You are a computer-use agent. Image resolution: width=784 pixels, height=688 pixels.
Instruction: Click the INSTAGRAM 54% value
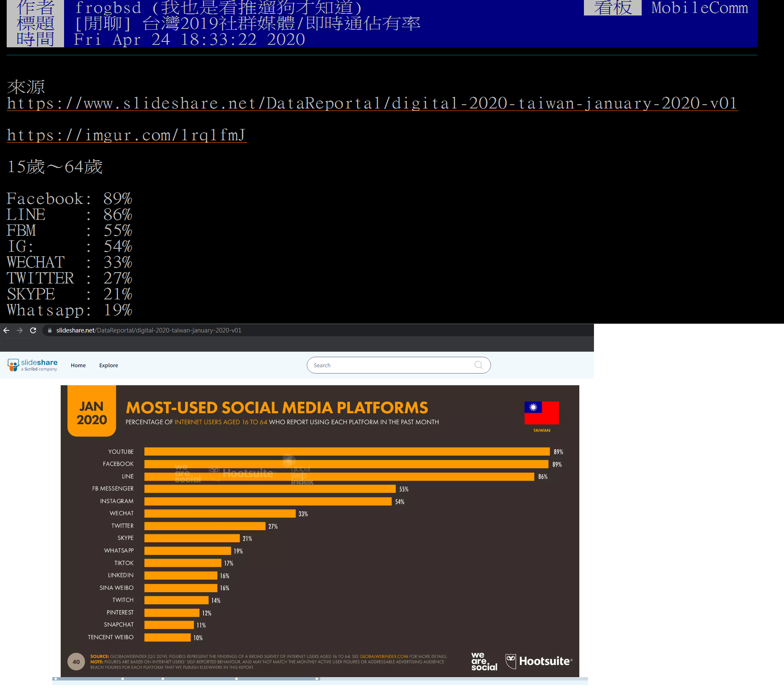[x=400, y=502]
